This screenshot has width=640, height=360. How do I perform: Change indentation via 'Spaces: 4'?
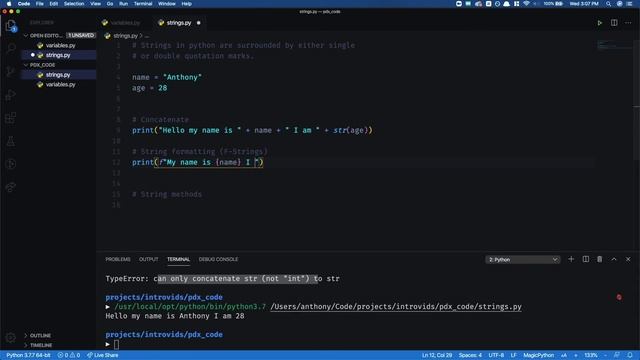point(470,355)
